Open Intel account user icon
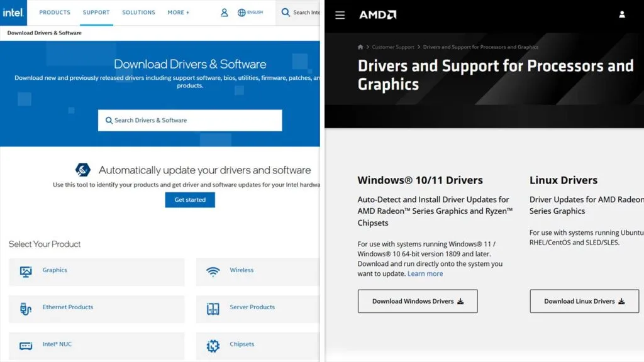644x362 pixels. pyautogui.click(x=225, y=13)
